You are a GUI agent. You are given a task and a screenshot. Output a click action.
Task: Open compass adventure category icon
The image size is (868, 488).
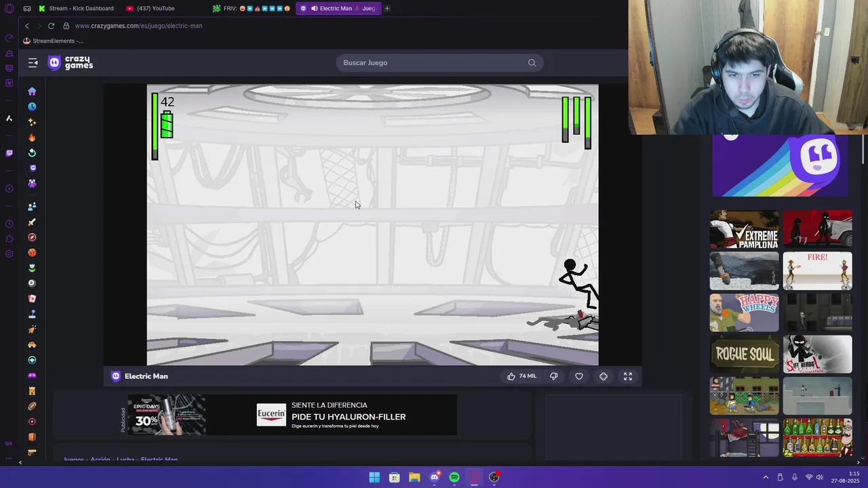(32, 237)
